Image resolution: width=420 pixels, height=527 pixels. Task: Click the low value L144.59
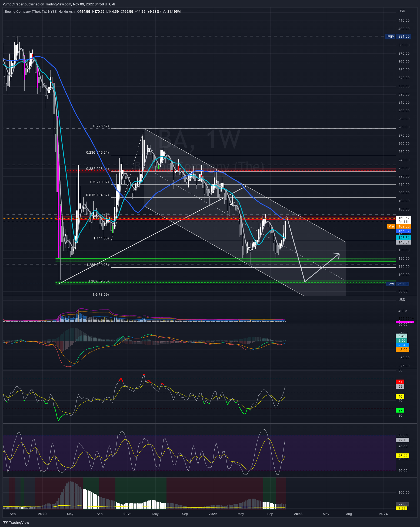tap(112, 12)
